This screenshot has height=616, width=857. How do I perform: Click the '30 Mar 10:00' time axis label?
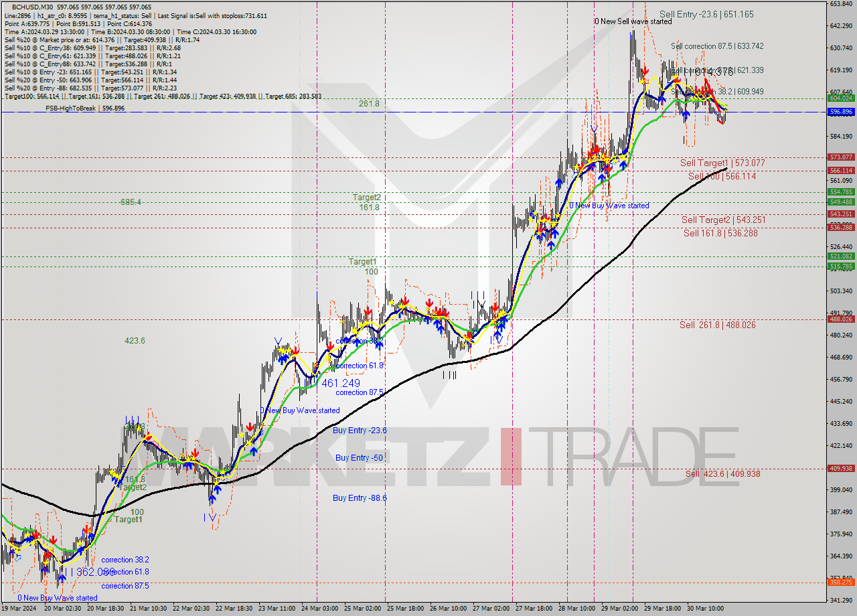coord(705,609)
